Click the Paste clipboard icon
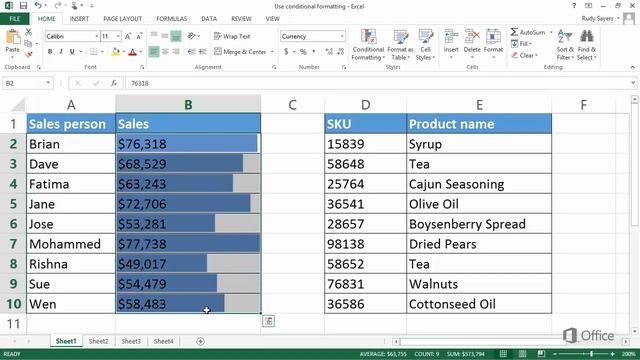 coord(12,37)
